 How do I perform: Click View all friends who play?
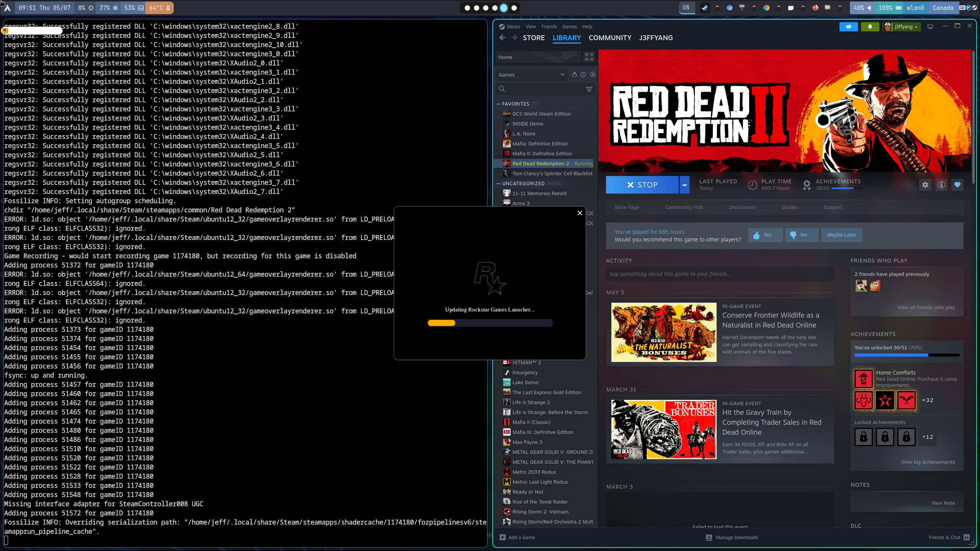point(926,307)
